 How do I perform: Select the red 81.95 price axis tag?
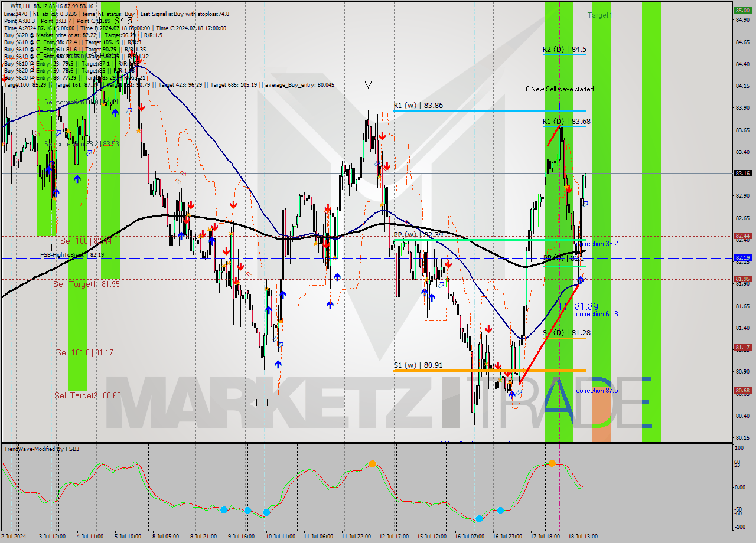click(x=742, y=279)
